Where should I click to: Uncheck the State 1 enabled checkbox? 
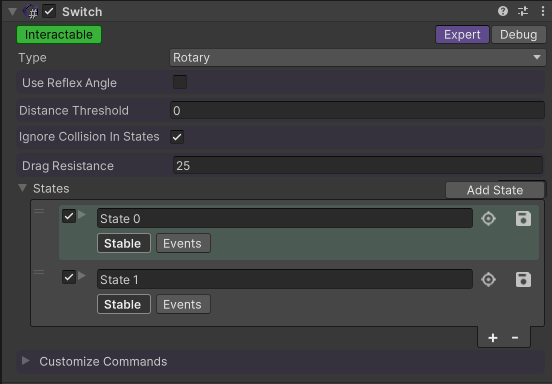click(x=69, y=277)
